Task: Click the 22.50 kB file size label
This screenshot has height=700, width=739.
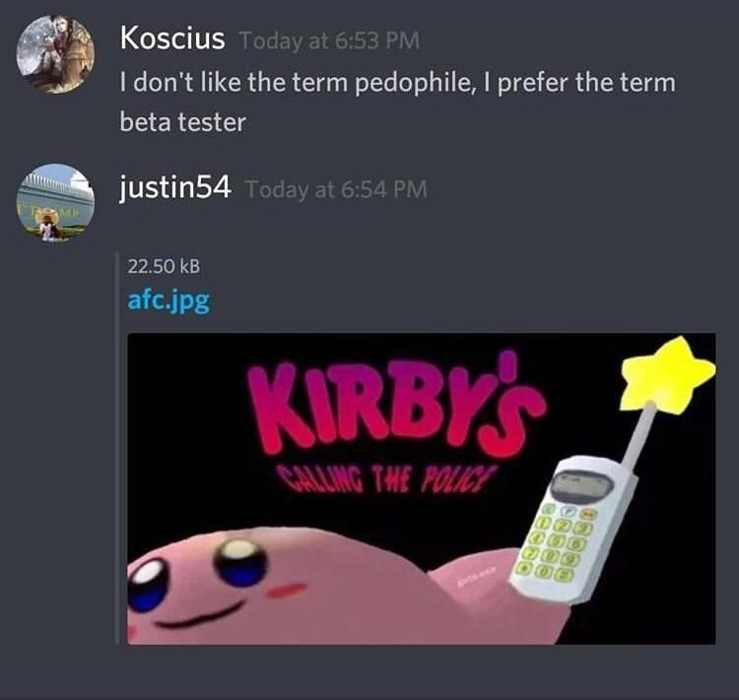Action: 164,266
